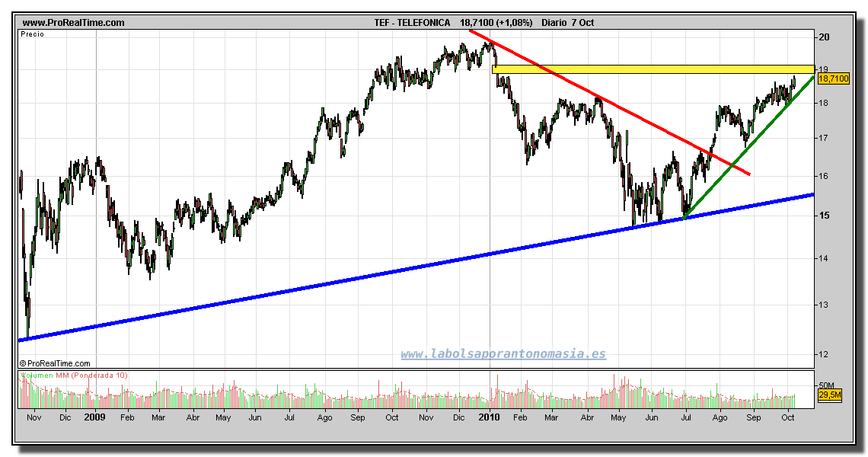Image resolution: width=868 pixels, height=457 pixels.
Task: Click the red descending trendline
Action: point(609,103)
